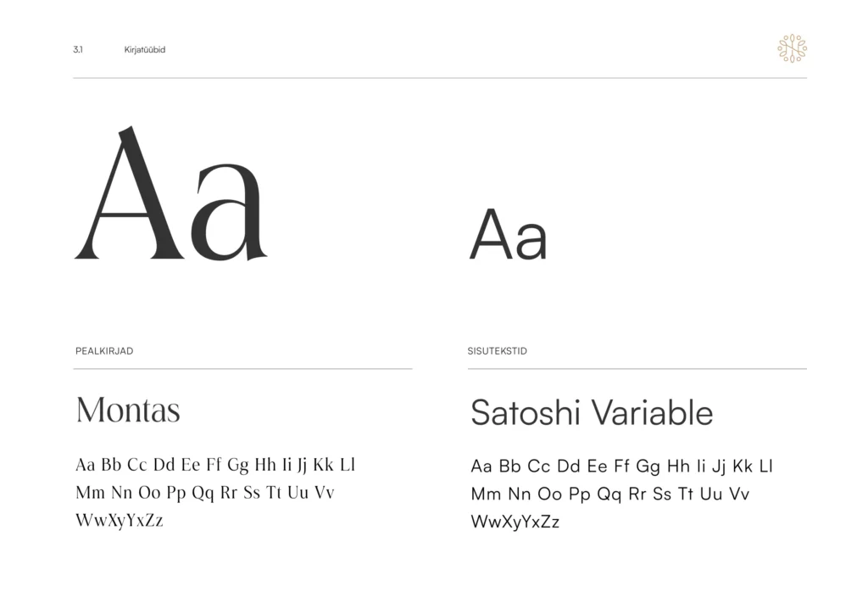Select the PEALKIRJAD section label
The width and height of the screenshot is (868, 614).
(104, 351)
